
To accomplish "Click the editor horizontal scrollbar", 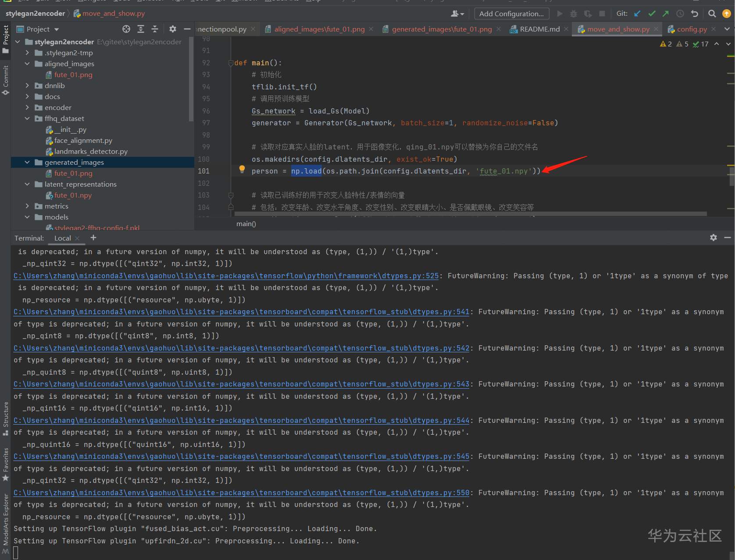I will [470, 214].
